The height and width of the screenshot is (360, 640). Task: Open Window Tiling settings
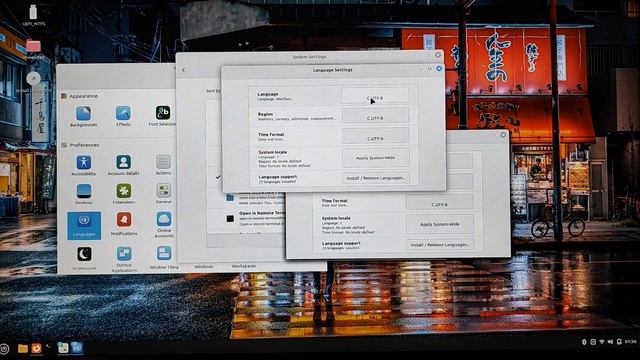[x=164, y=258]
